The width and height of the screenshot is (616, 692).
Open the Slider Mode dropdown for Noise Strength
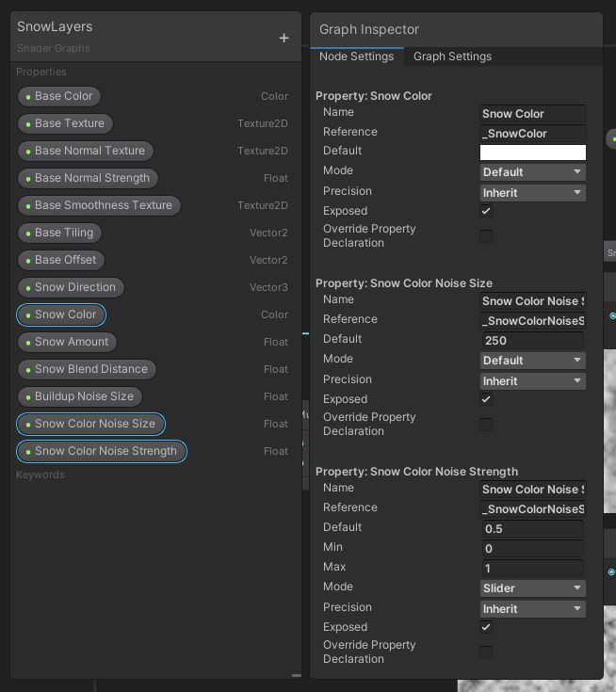[x=532, y=588]
